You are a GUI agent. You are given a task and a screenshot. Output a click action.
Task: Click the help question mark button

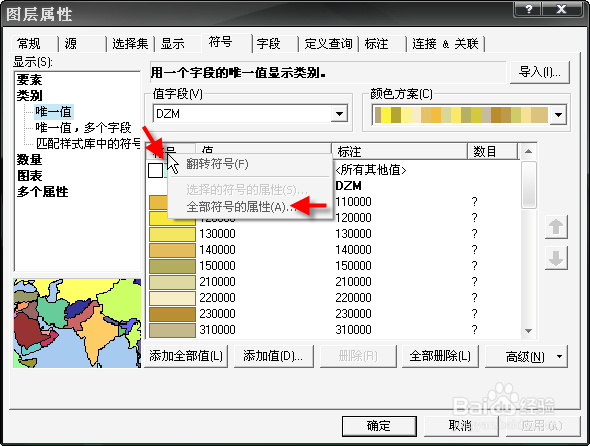point(528,8)
